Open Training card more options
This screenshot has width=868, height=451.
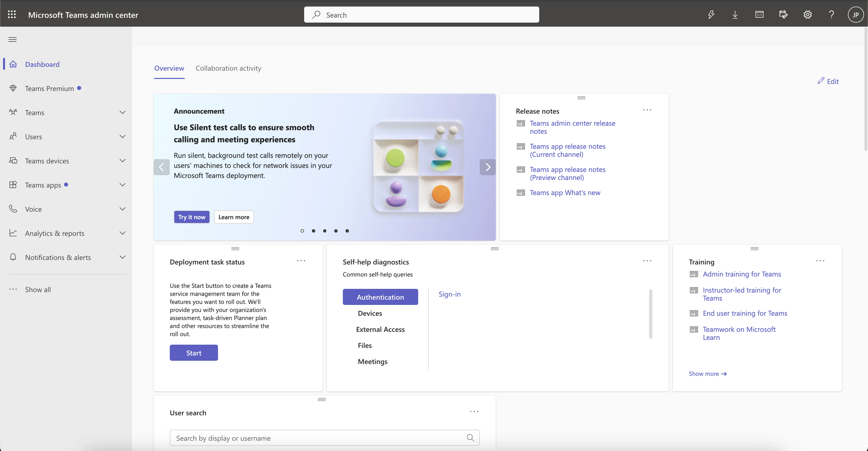click(820, 261)
